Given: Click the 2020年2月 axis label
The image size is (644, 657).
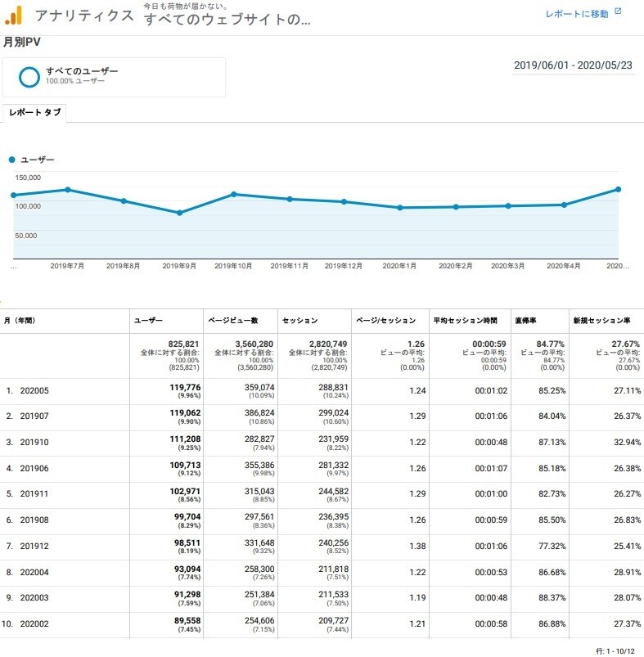Looking at the screenshot, I should tap(455, 266).
